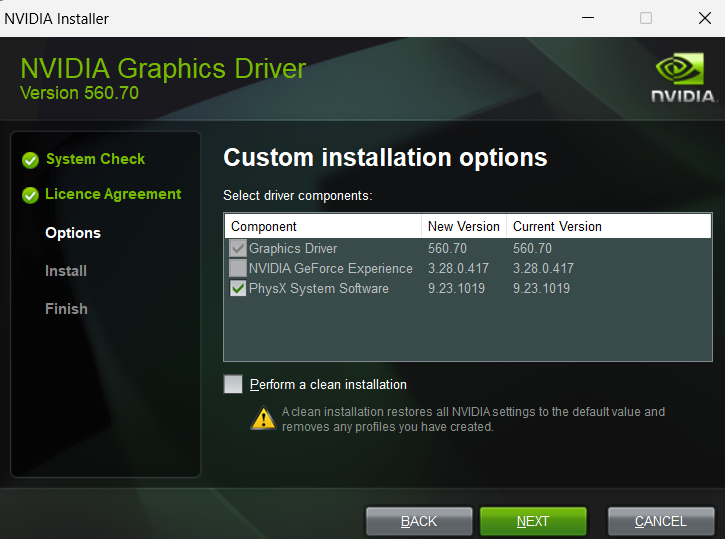Select the Options step in the sidebar
This screenshot has height=539, width=725.
[x=73, y=233]
